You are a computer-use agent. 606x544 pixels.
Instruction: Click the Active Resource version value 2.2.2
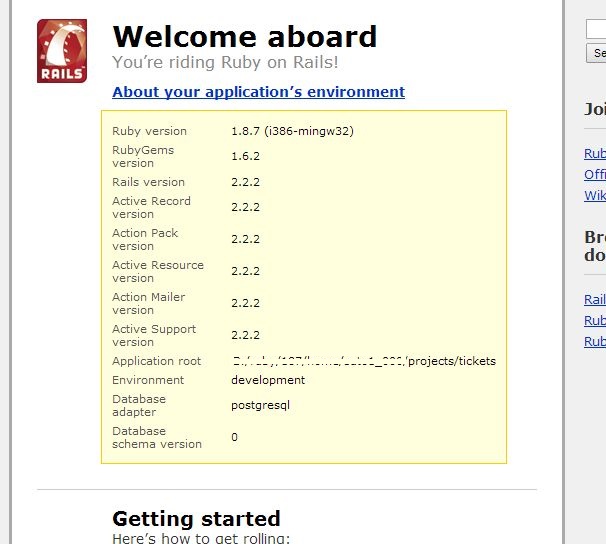245,271
